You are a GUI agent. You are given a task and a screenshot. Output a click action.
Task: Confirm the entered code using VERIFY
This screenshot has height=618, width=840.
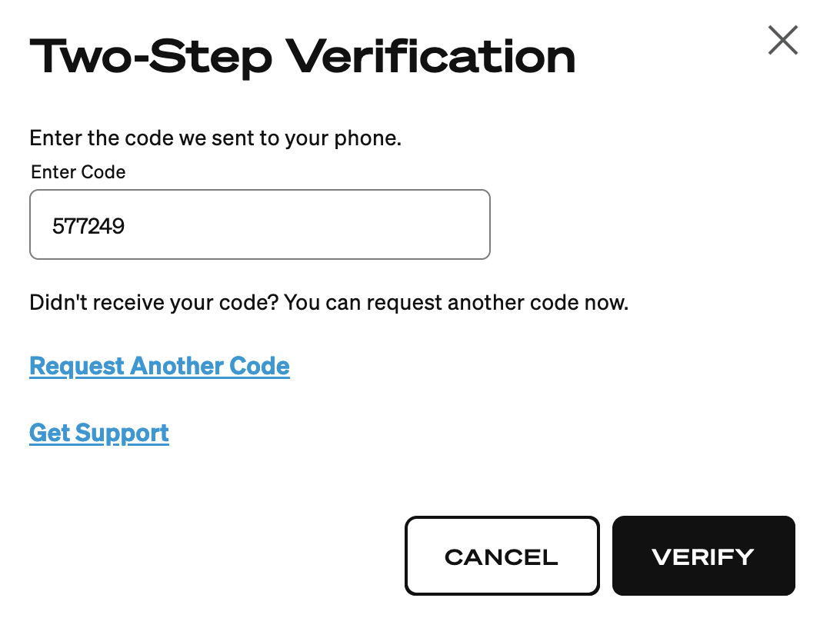point(702,555)
